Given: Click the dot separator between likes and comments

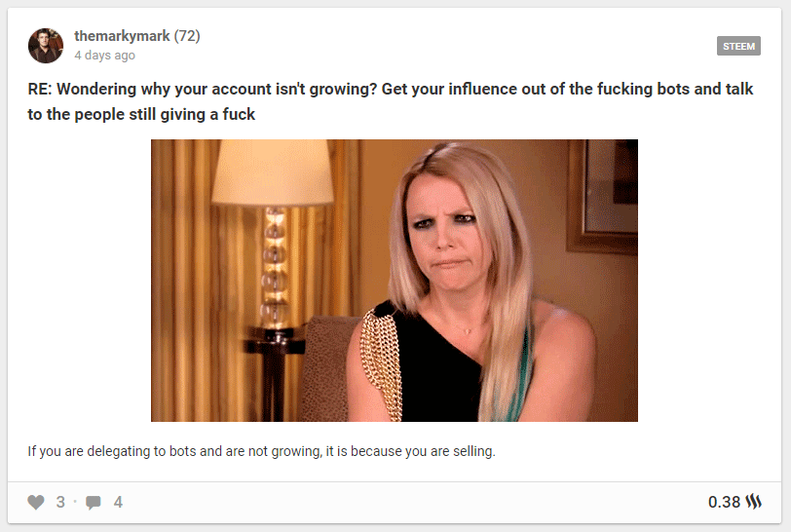Looking at the screenshot, I should tap(75, 502).
